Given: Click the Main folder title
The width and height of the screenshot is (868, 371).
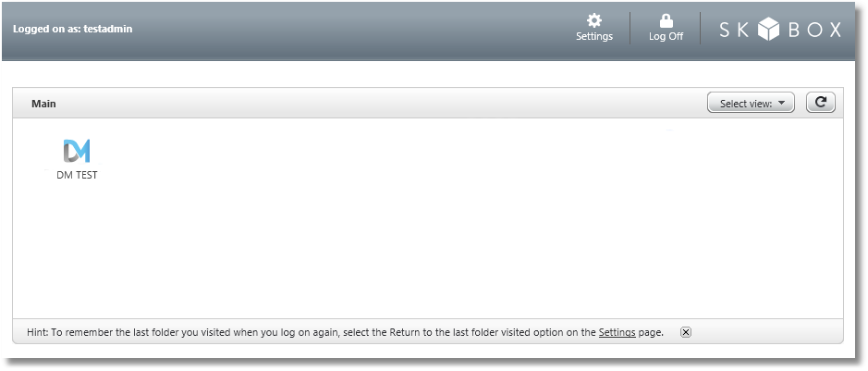Looking at the screenshot, I should (43, 104).
